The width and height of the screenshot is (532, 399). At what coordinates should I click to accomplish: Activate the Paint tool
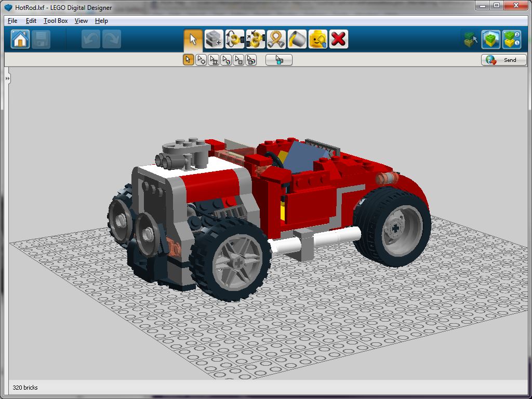(297, 38)
